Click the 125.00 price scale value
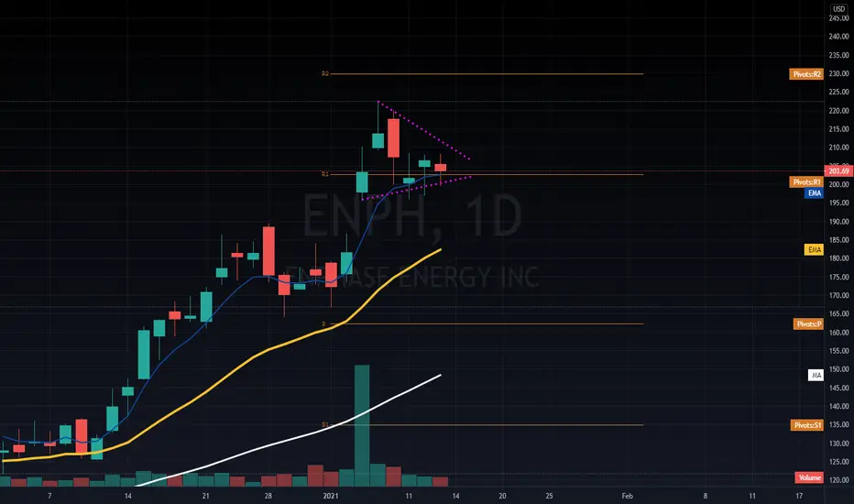The width and height of the screenshot is (854, 504). click(x=838, y=462)
